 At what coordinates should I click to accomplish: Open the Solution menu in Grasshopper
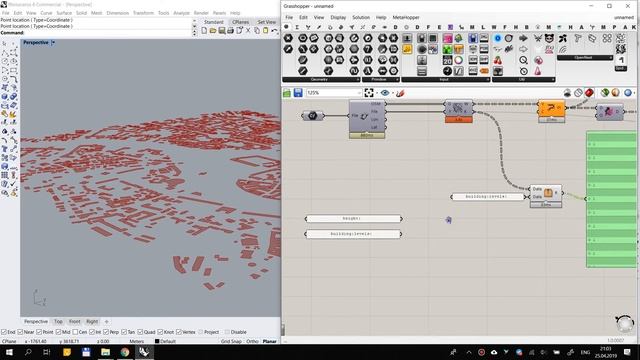[361, 18]
